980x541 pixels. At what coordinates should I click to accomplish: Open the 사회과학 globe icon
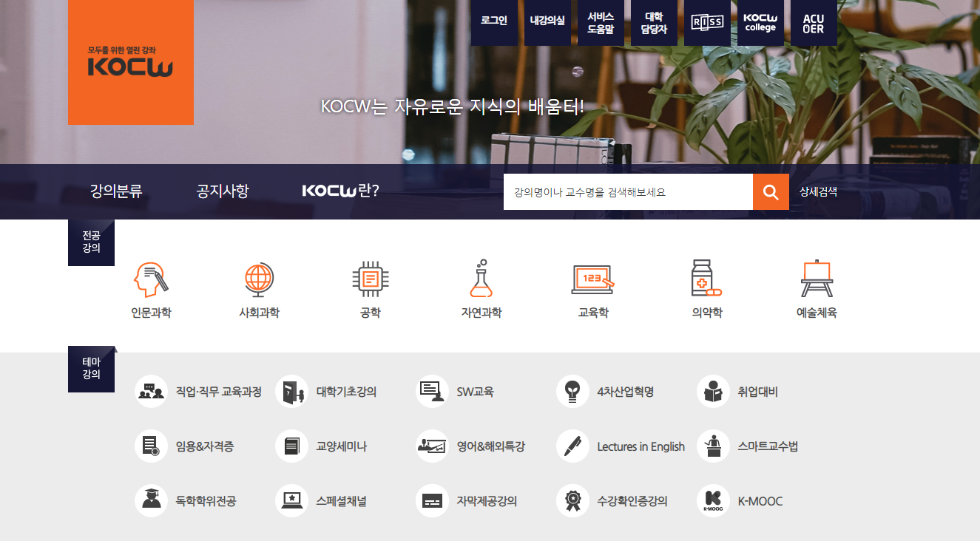click(259, 279)
